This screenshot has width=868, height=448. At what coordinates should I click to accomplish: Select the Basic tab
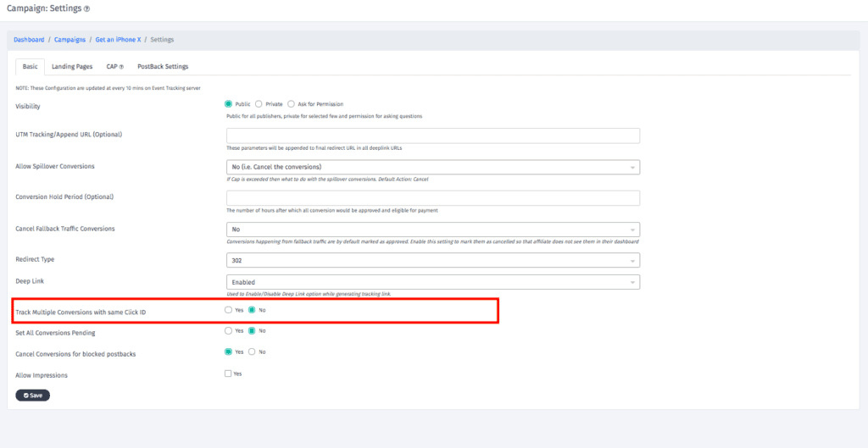tap(30, 67)
